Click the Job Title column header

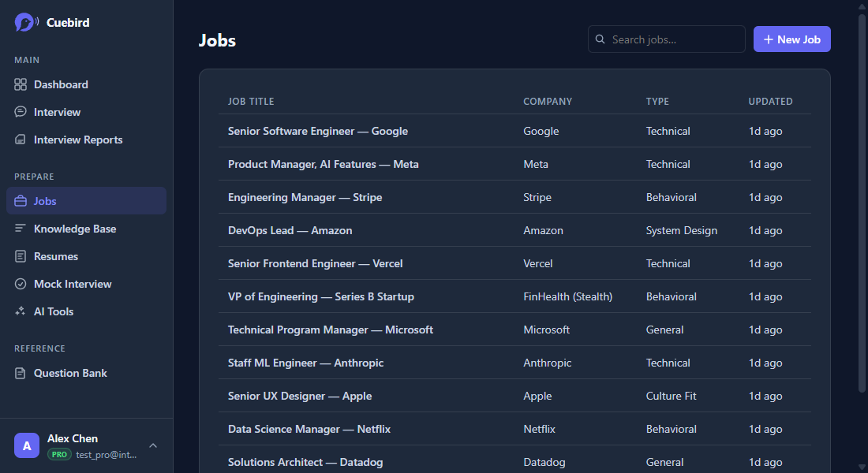251,101
